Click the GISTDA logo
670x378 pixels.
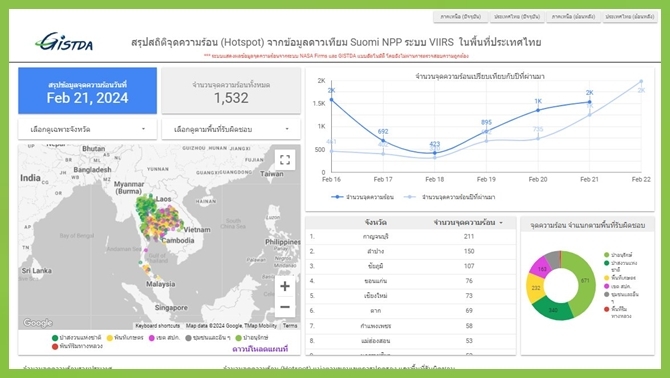pyautogui.click(x=64, y=42)
